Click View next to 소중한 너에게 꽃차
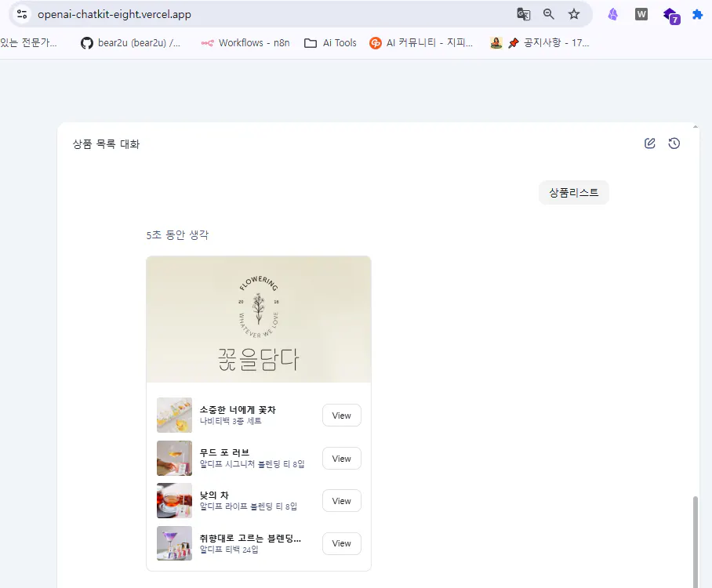 click(x=341, y=415)
